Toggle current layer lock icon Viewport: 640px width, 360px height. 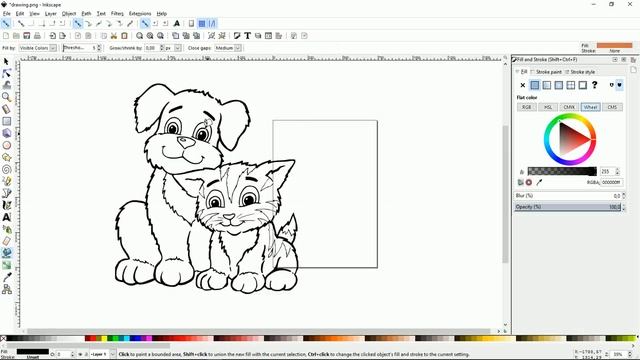pyautogui.click(x=86, y=354)
